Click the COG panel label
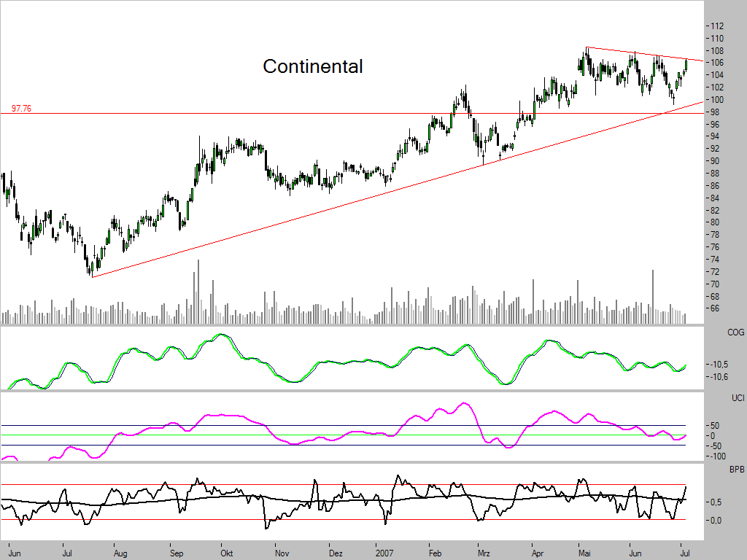 pyautogui.click(x=735, y=332)
